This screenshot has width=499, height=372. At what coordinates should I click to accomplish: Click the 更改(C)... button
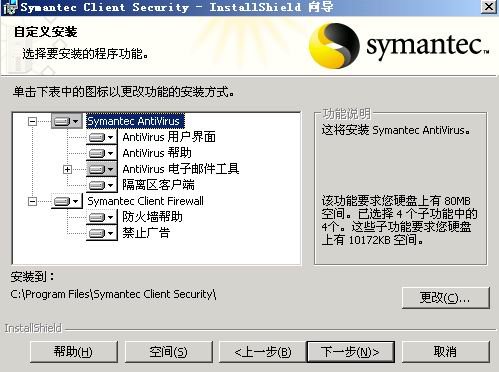tap(446, 298)
